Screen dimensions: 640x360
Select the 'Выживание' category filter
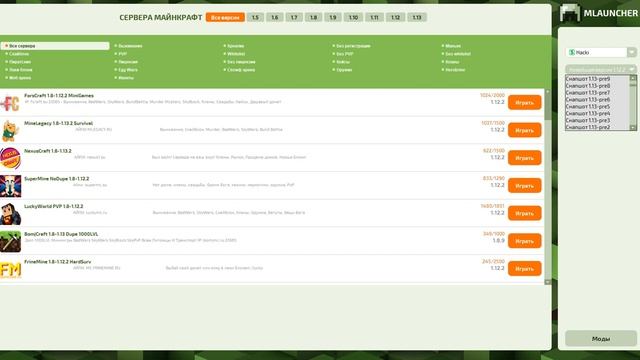click(130, 46)
